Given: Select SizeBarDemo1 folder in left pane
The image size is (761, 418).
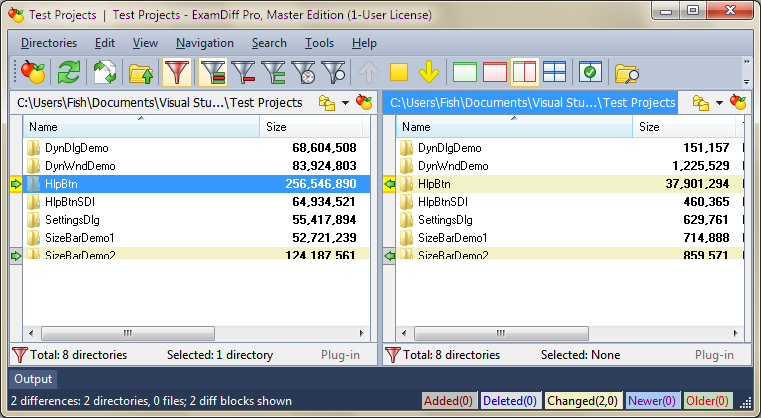Looking at the screenshot, I should point(197,237).
